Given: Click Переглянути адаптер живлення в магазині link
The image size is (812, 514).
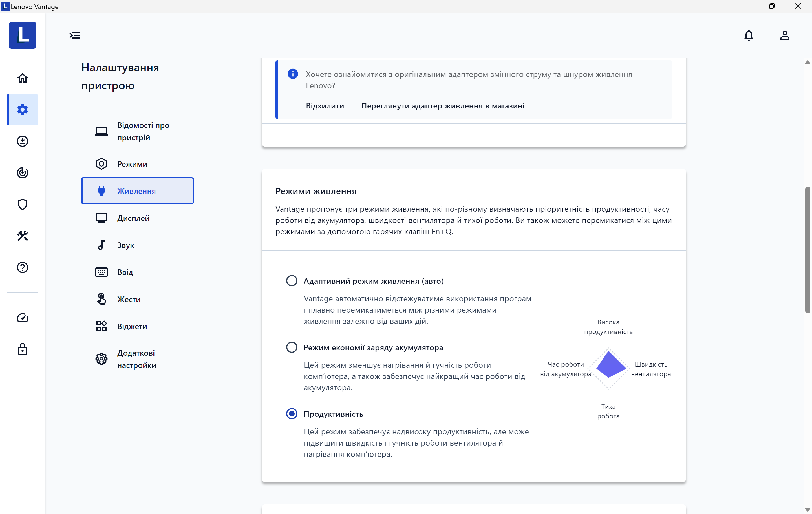Looking at the screenshot, I should (442, 106).
